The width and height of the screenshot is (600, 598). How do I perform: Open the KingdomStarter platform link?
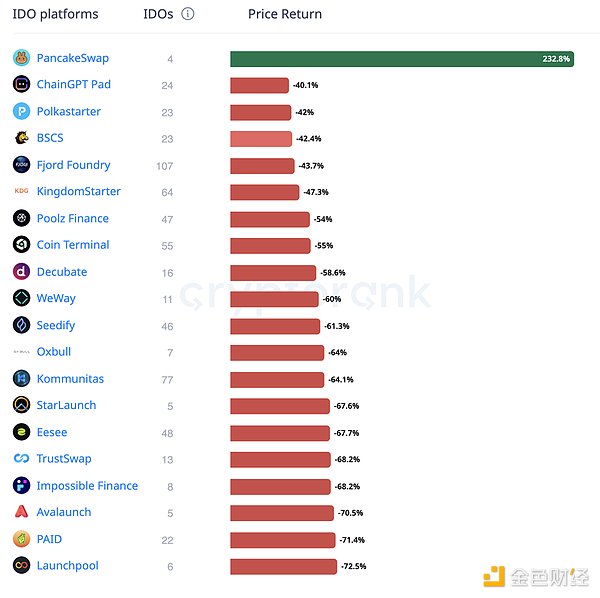coord(78,191)
